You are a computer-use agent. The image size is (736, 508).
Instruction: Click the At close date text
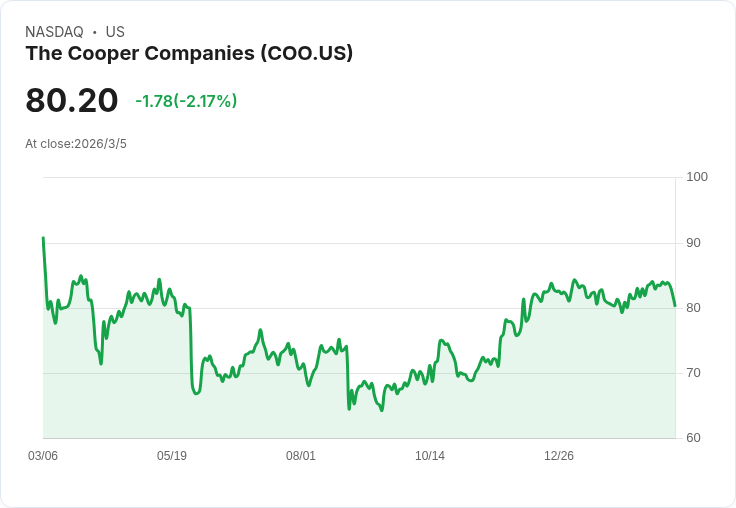[x=76, y=144]
